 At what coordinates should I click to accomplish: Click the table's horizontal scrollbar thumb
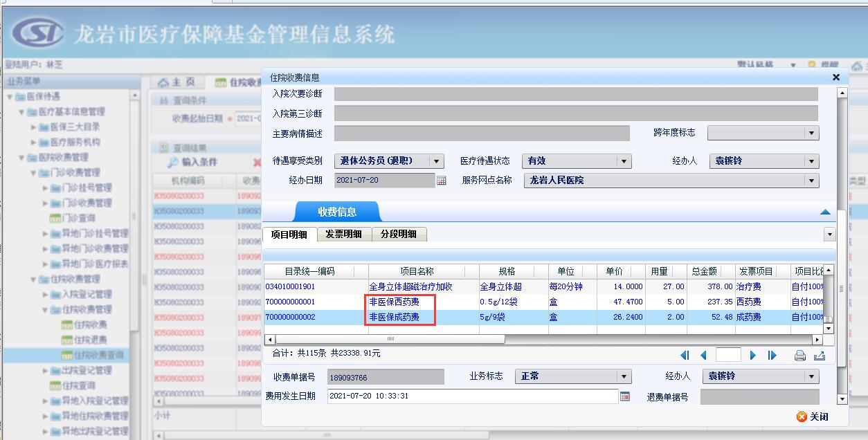[x=390, y=339]
